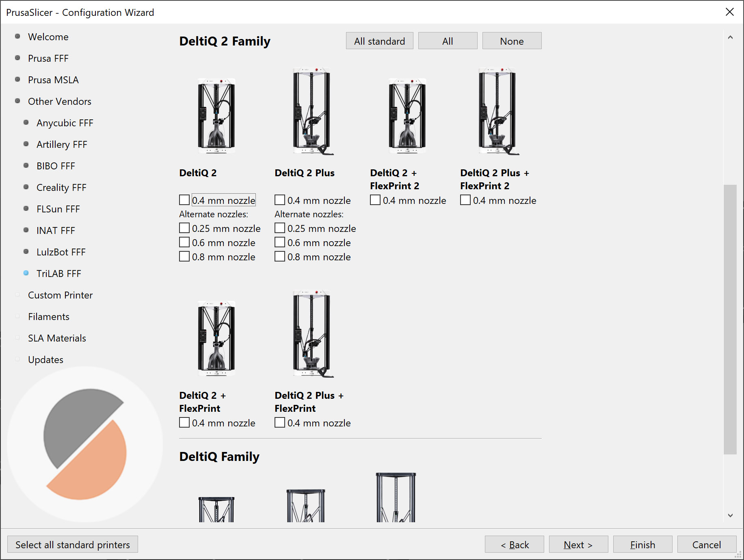Click the All button for DeltiQ 2 Family
Screen dimensions: 744x560
[448, 41]
